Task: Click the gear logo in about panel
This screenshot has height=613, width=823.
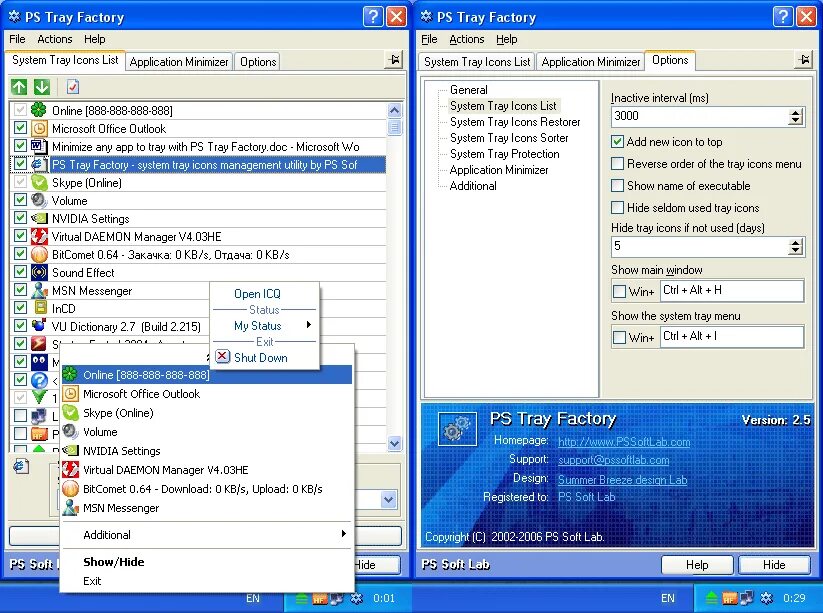Action: pyautogui.click(x=457, y=429)
